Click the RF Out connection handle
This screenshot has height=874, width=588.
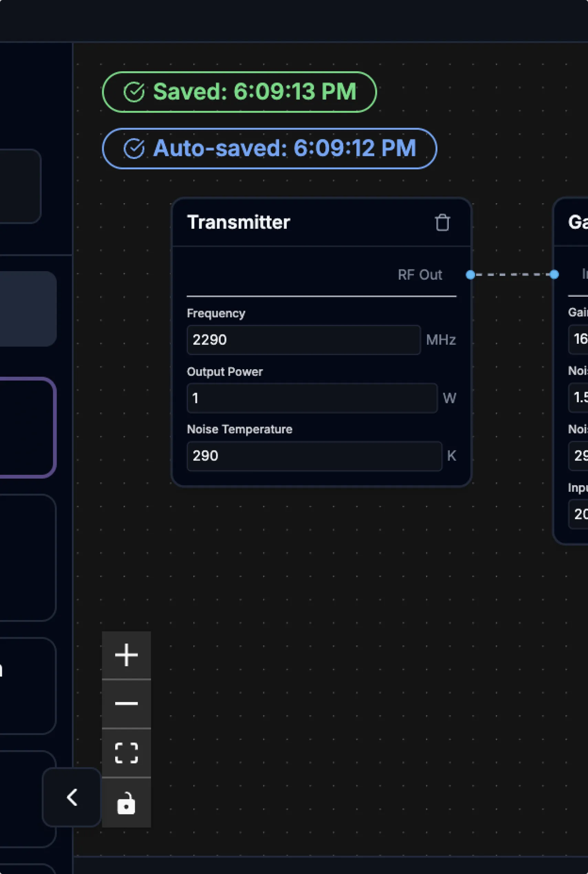(x=470, y=275)
